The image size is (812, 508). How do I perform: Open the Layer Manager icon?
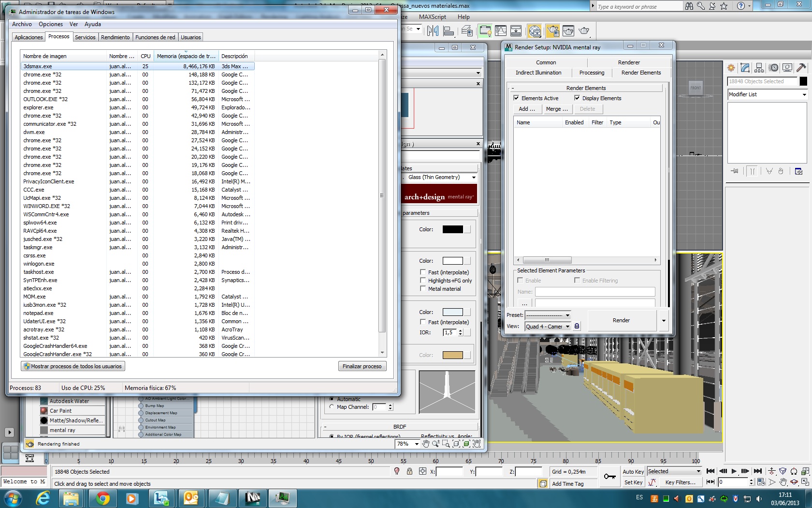click(467, 31)
